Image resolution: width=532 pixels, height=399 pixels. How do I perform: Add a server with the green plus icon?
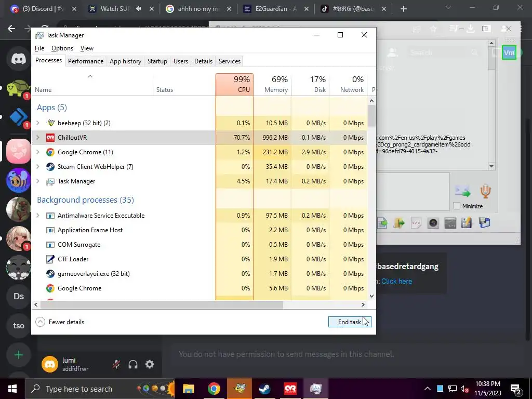tap(18, 355)
